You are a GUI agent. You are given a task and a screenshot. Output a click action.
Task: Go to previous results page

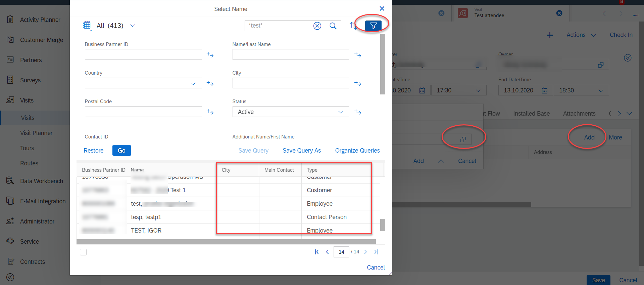coord(327,252)
